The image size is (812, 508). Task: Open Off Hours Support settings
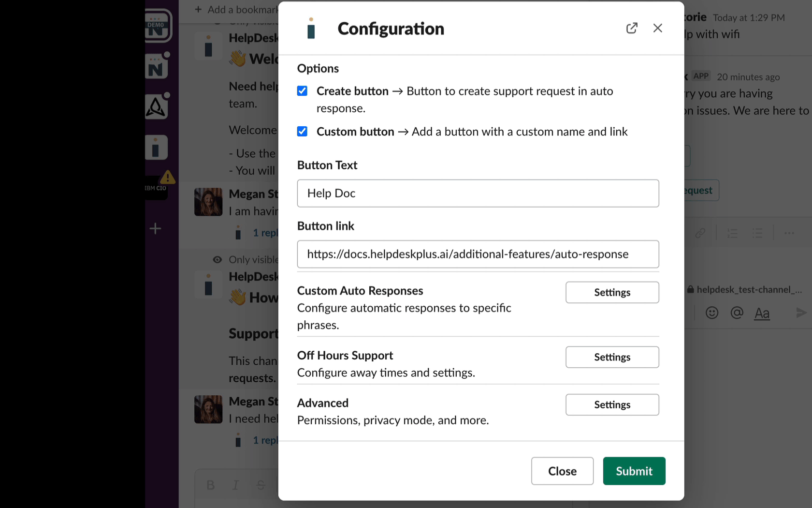point(612,357)
